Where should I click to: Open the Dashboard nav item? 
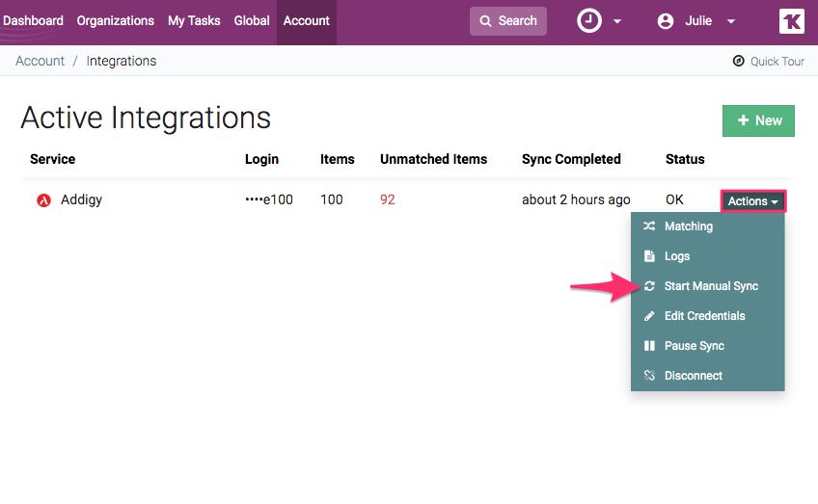tap(32, 21)
